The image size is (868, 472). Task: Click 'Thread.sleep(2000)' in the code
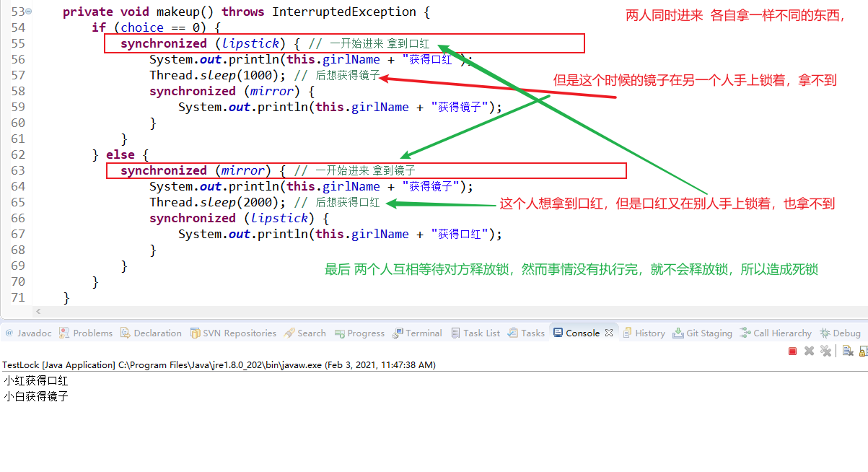tap(218, 202)
